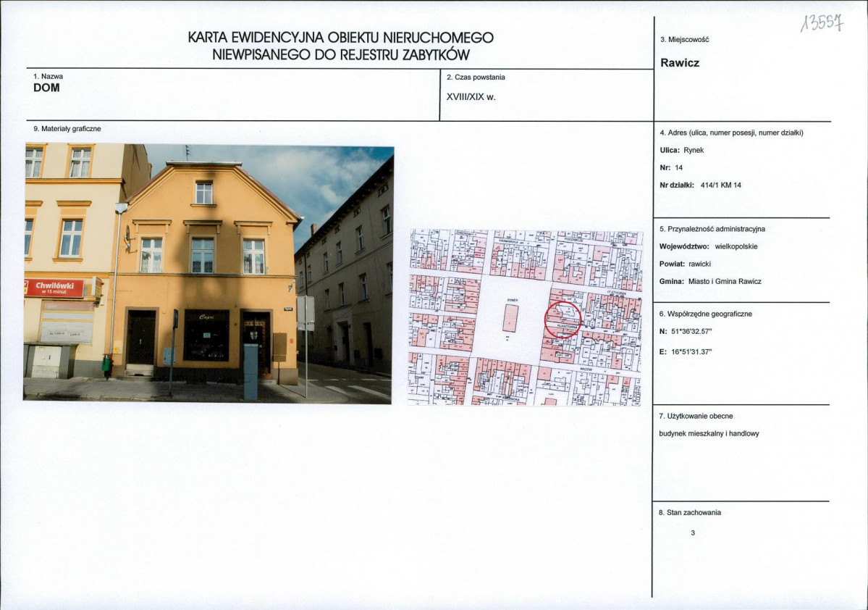Click the 'RYNEK' label on the map
Viewport: 868px width, 610px height.
[x=512, y=300]
